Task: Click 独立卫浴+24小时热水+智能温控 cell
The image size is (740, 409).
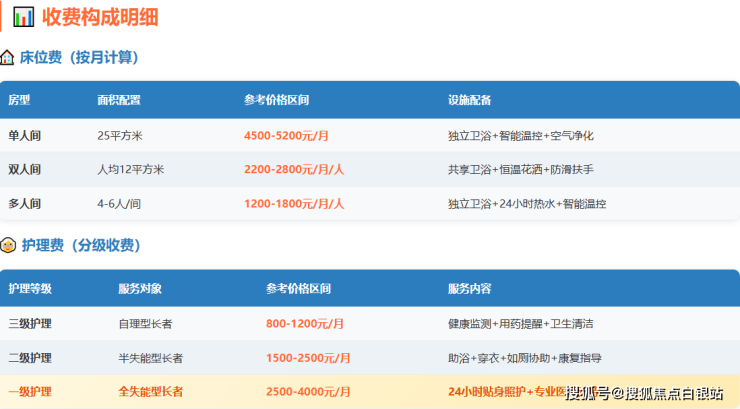Action: coord(527,204)
